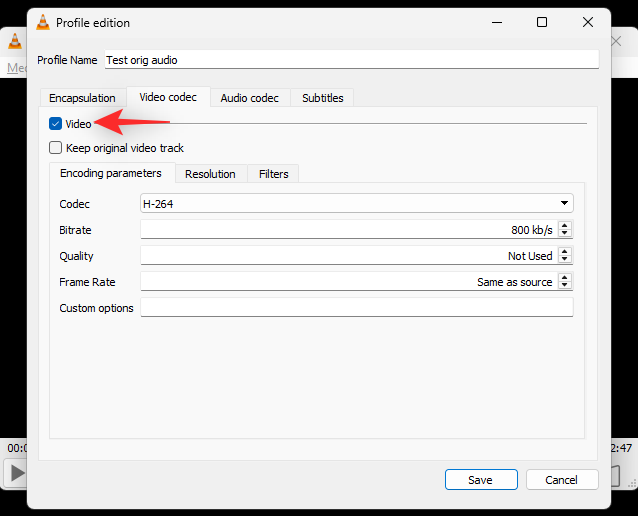Select the Video codec tab
The width and height of the screenshot is (638, 516).
[168, 97]
